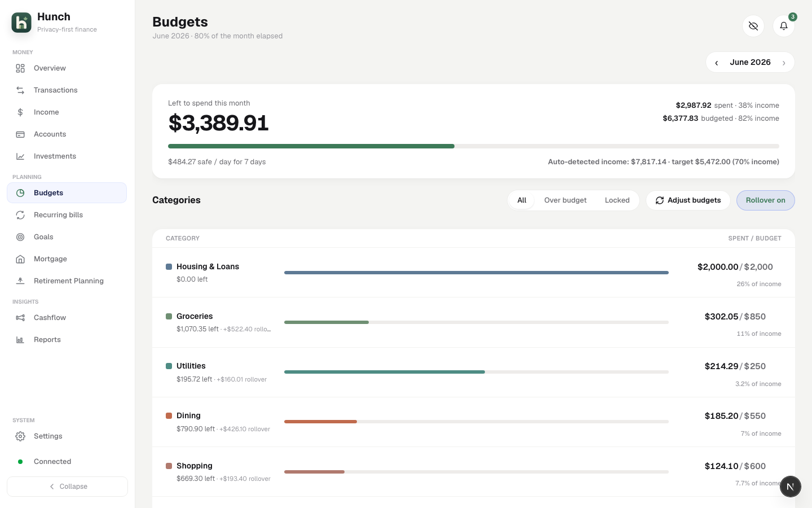
Task: Click the Shopping color swatch
Action: 169,466
